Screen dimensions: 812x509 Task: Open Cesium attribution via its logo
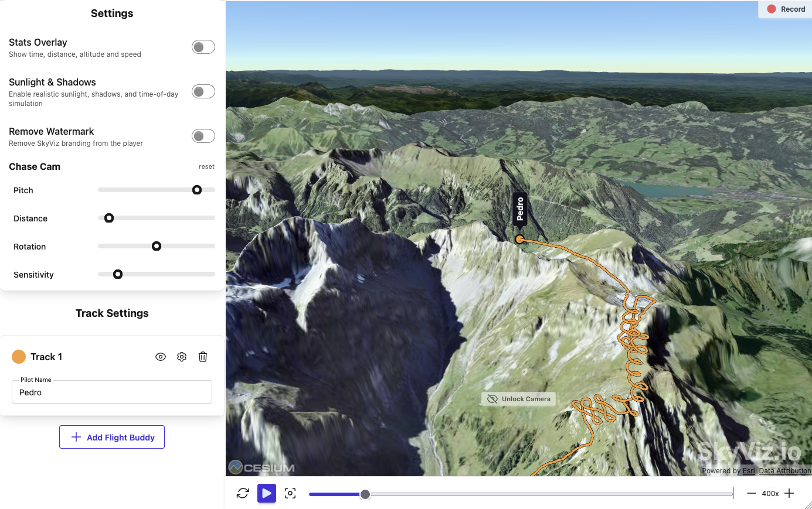point(235,466)
